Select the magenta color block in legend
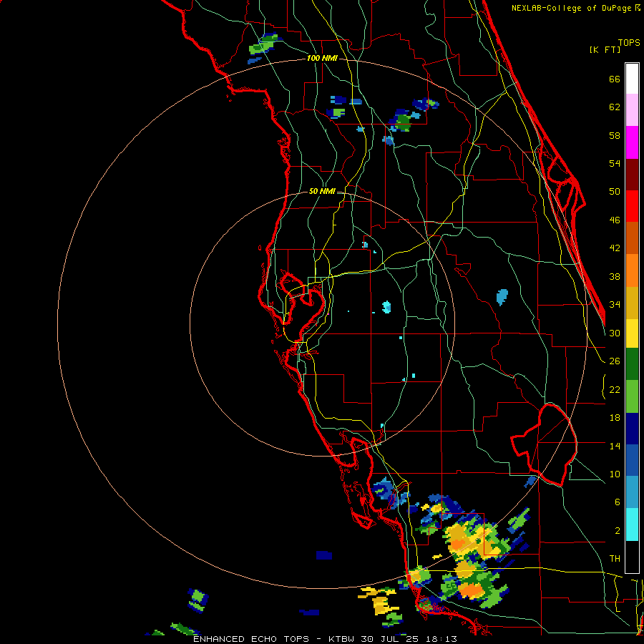Image resolution: width=644 pixels, height=644 pixels. [632, 142]
